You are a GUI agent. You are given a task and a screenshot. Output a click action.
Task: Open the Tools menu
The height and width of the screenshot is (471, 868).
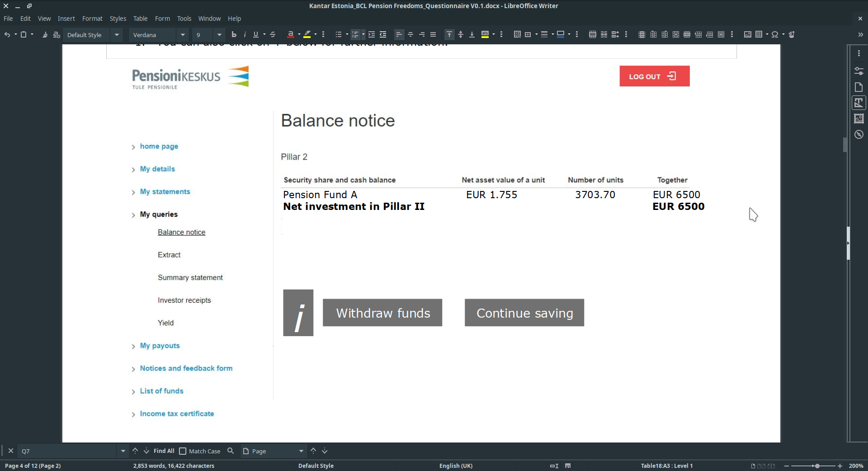coord(184,19)
